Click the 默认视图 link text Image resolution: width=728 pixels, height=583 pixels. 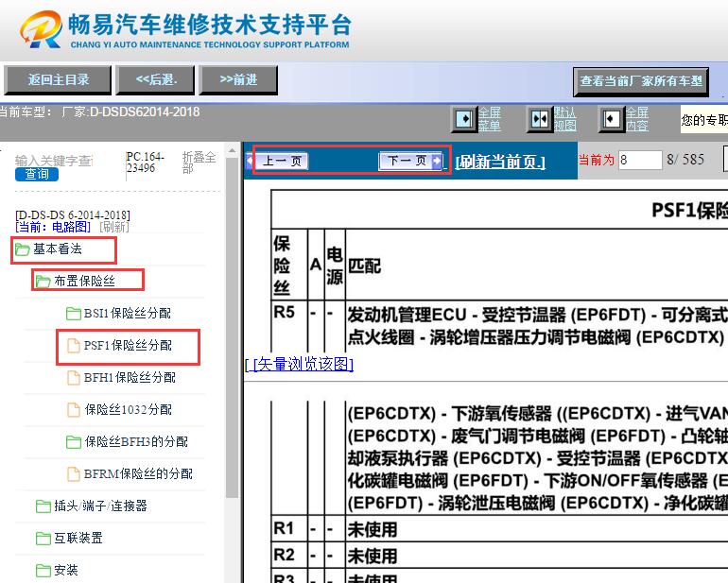[565, 119]
